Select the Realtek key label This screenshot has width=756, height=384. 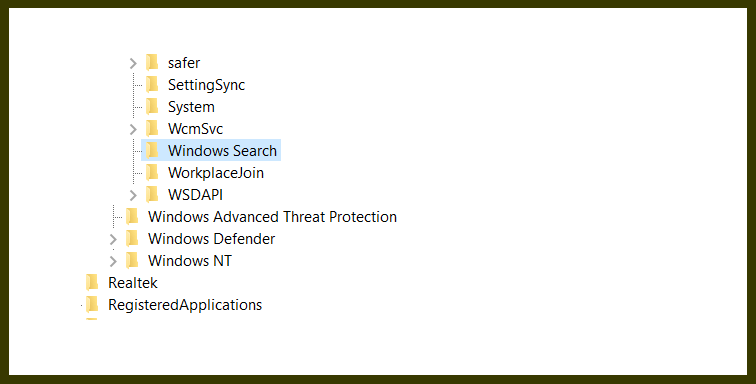[133, 283]
